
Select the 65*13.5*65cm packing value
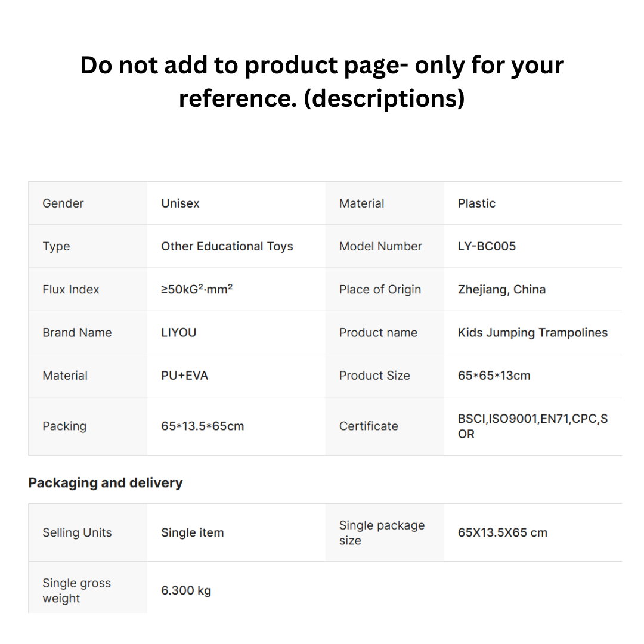pyautogui.click(x=203, y=426)
